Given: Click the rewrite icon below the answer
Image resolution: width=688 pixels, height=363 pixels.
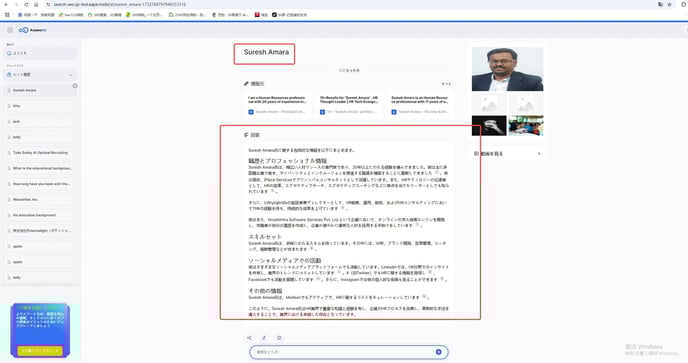Looking at the screenshot, I should click(264, 338).
